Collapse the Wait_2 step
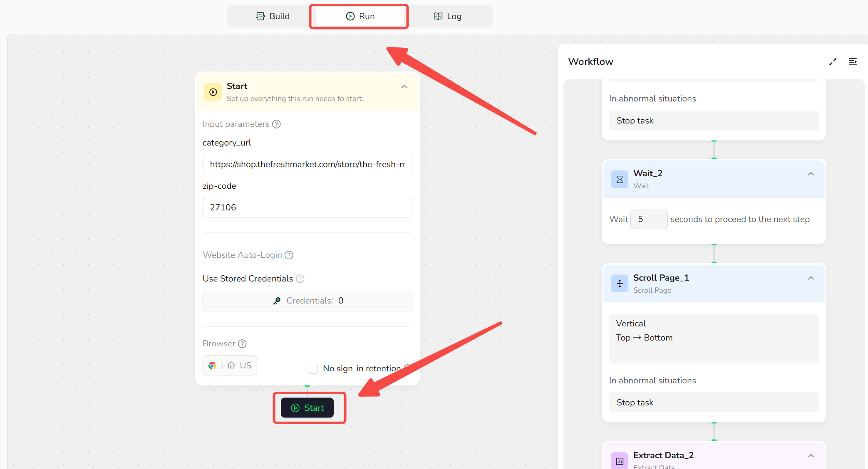Viewport: 868px width, 469px height. pyautogui.click(x=811, y=174)
